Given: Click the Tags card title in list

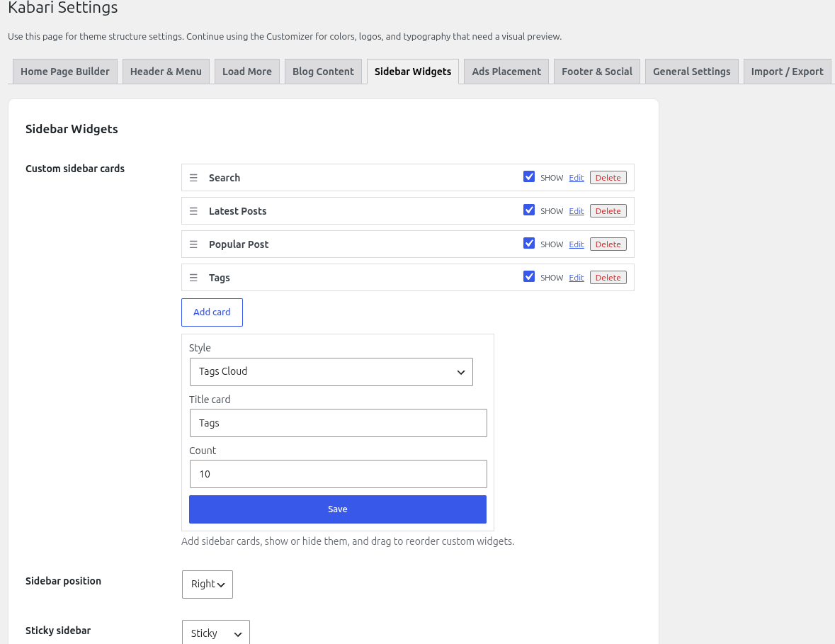Looking at the screenshot, I should coord(220,278).
